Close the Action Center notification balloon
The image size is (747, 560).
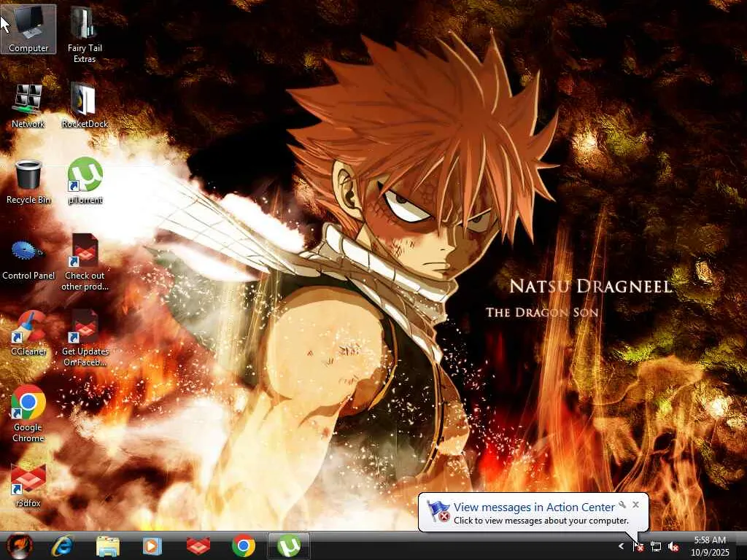635,505
